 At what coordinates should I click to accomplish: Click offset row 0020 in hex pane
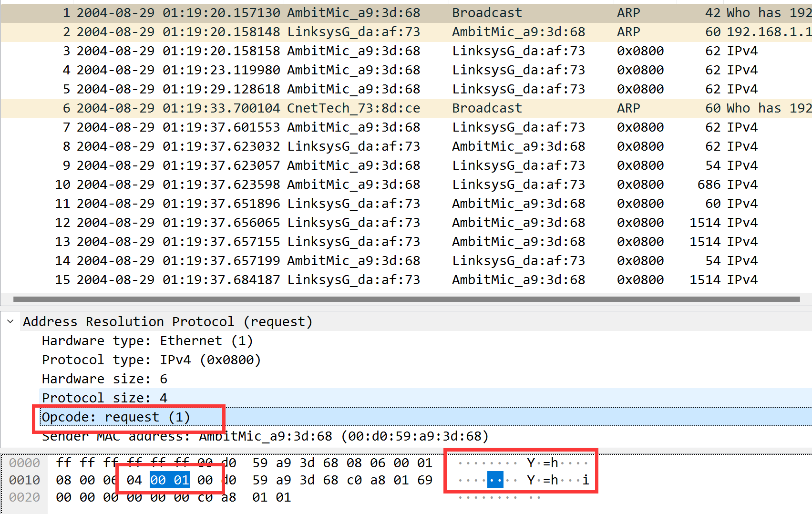(x=24, y=497)
